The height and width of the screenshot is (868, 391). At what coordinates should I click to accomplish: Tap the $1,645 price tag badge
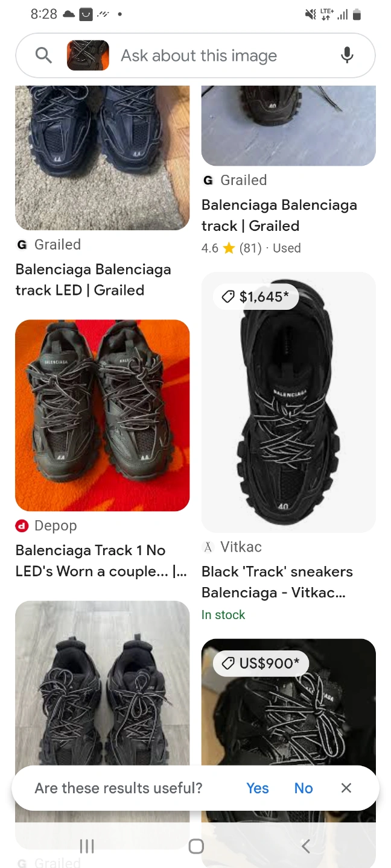(256, 297)
